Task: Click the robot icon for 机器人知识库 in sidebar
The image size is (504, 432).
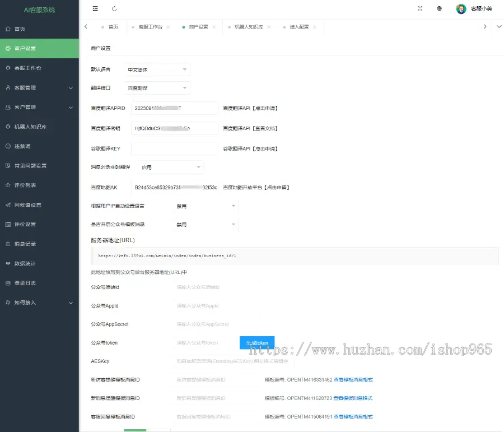Action: [x=8, y=127]
